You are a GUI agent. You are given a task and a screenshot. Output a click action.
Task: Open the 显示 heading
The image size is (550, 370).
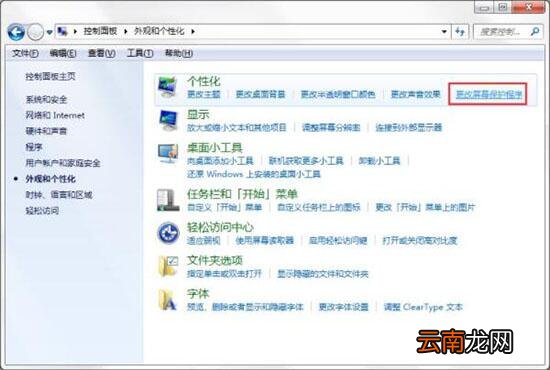coord(198,115)
